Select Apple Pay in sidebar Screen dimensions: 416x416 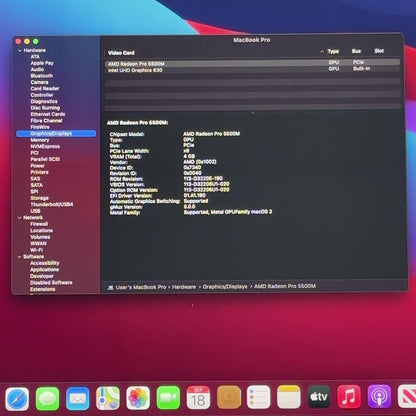point(42,63)
